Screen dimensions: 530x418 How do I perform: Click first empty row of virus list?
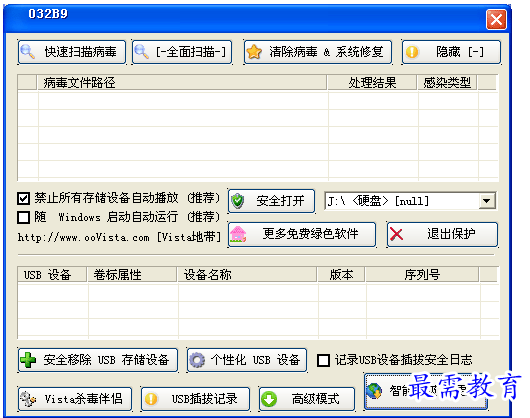pos(257,101)
